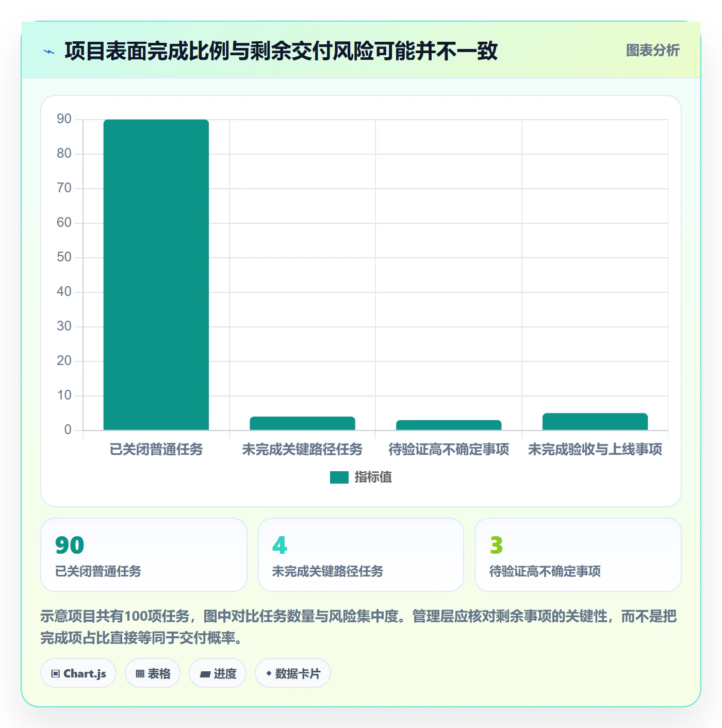Select the data card showing 3
This screenshot has width=722, height=728.
tap(578, 555)
